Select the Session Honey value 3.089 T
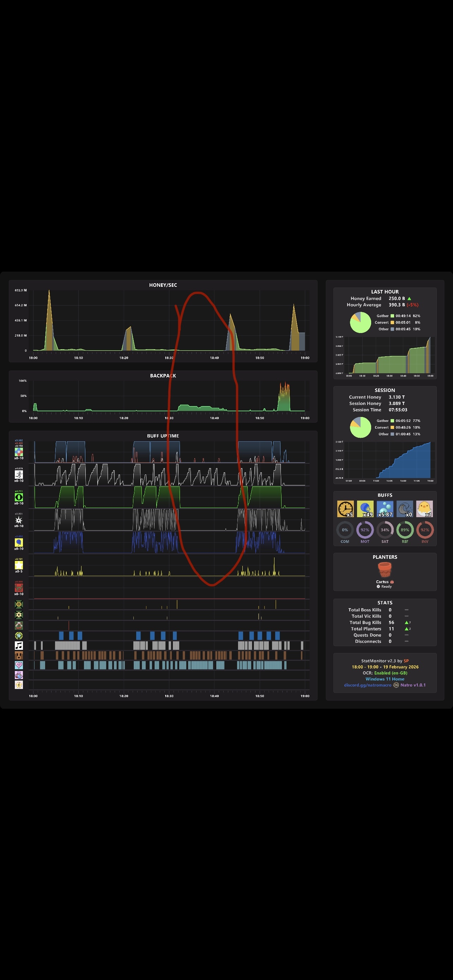The width and height of the screenshot is (453, 980). (x=397, y=403)
